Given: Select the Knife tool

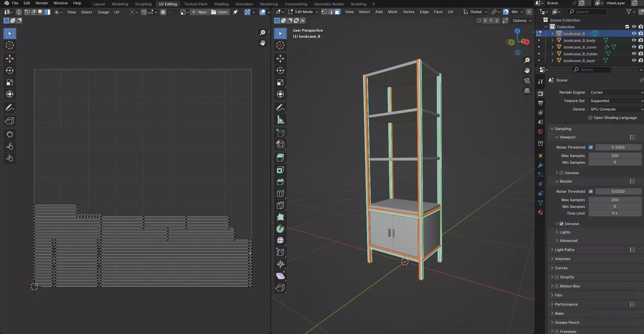Looking at the screenshot, I should 280,205.
